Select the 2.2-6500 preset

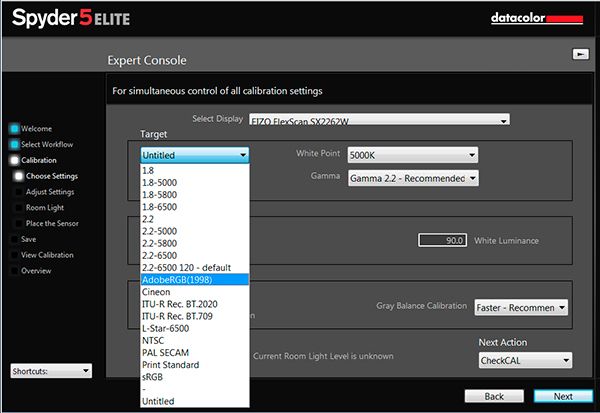(195, 256)
